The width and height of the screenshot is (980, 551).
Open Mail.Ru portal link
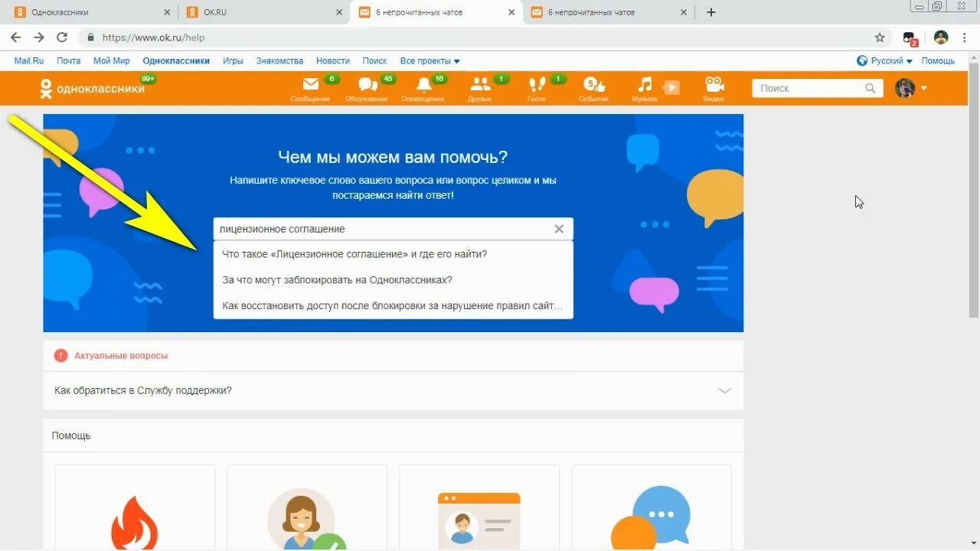tap(29, 60)
